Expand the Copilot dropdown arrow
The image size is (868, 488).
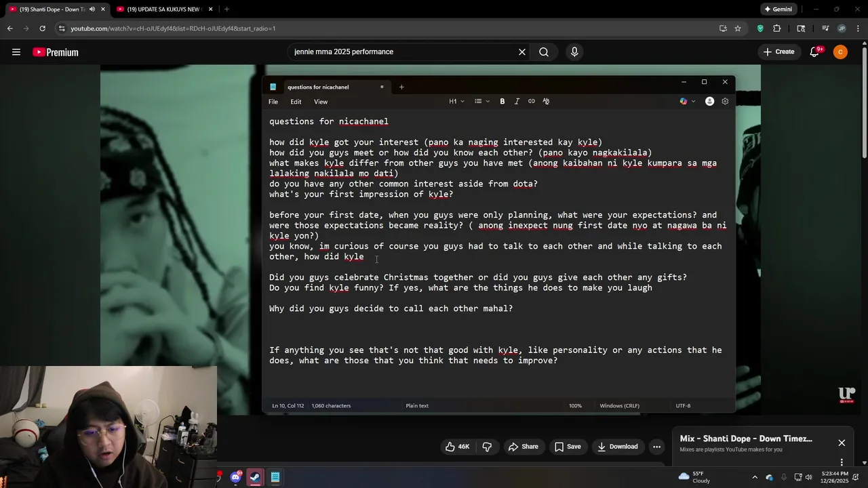[694, 102]
